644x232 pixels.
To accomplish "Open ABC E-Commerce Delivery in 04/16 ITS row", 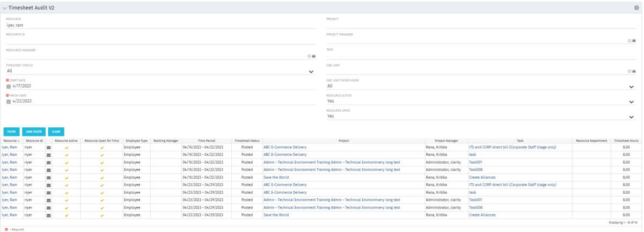I will (x=285, y=147).
